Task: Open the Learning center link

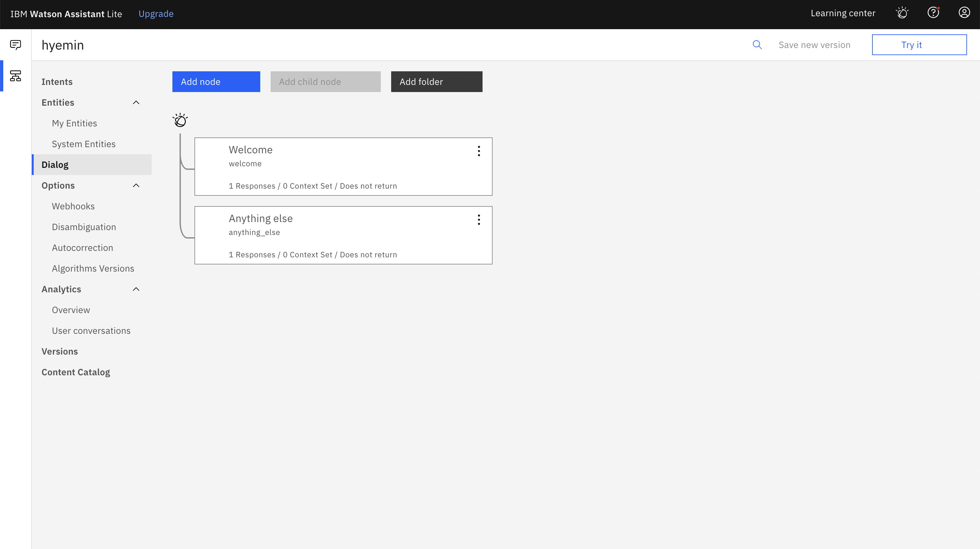Action: point(843,13)
